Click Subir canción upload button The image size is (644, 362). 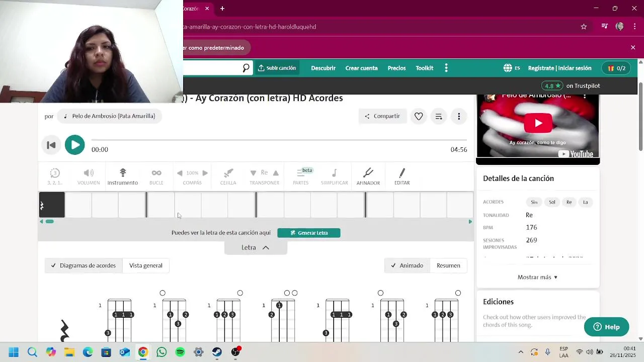click(277, 68)
